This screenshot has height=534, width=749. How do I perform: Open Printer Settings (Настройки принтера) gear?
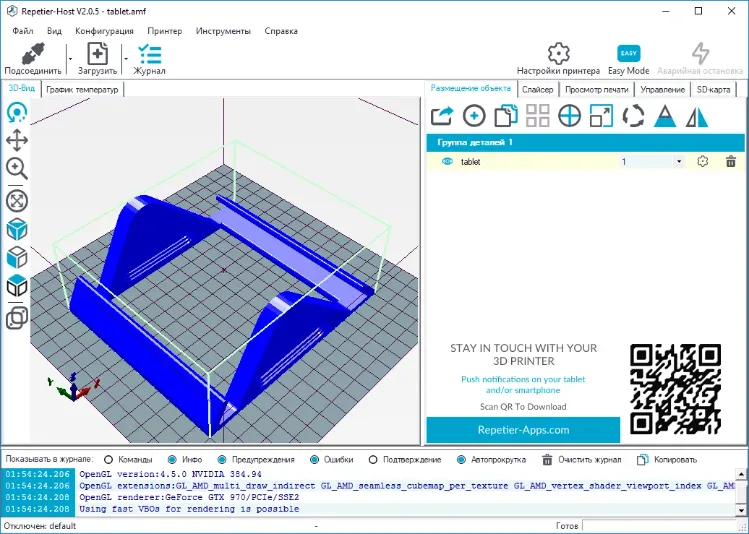tap(558, 53)
